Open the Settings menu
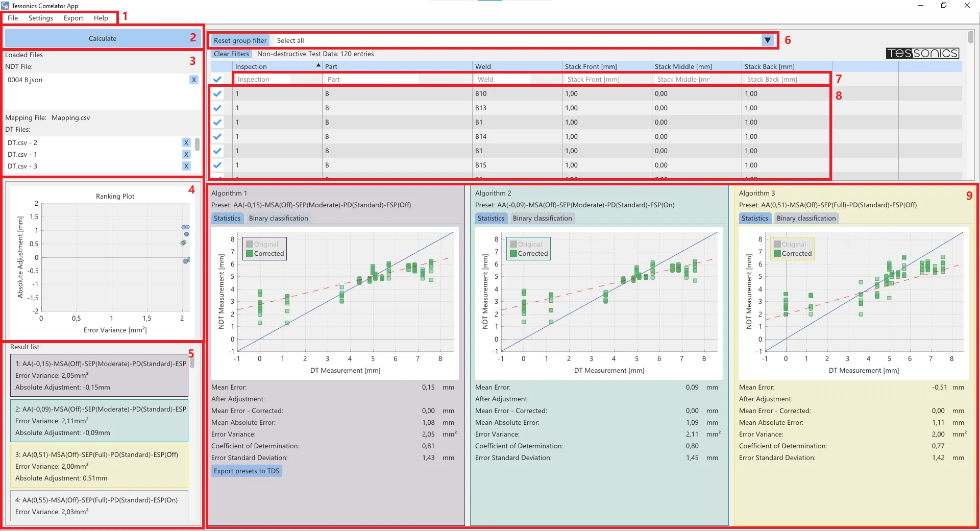The height and width of the screenshot is (531, 980). tap(40, 18)
